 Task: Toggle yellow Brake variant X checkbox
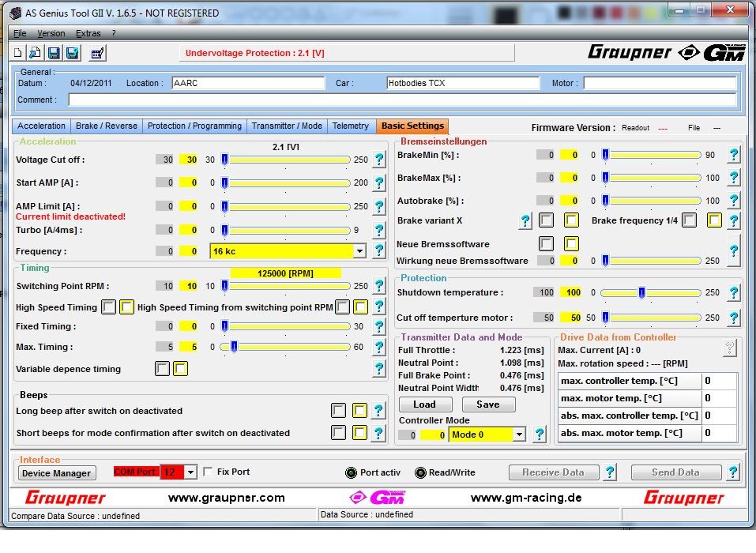pos(571,220)
